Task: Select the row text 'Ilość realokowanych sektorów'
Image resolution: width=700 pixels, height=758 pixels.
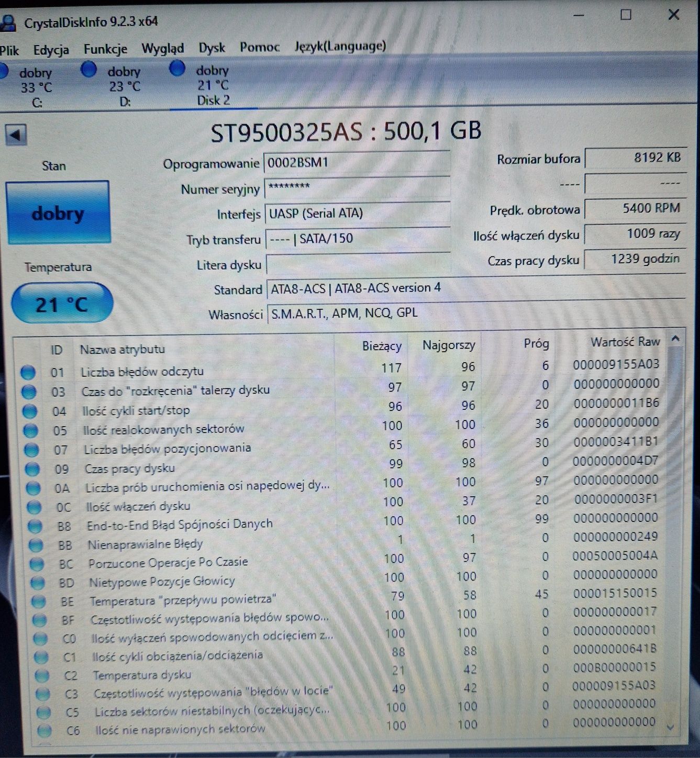Action: [x=164, y=429]
